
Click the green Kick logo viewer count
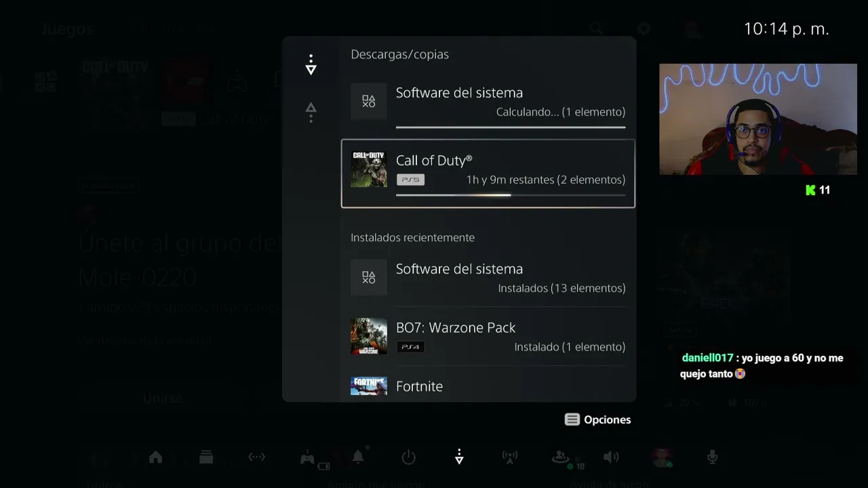[818, 190]
